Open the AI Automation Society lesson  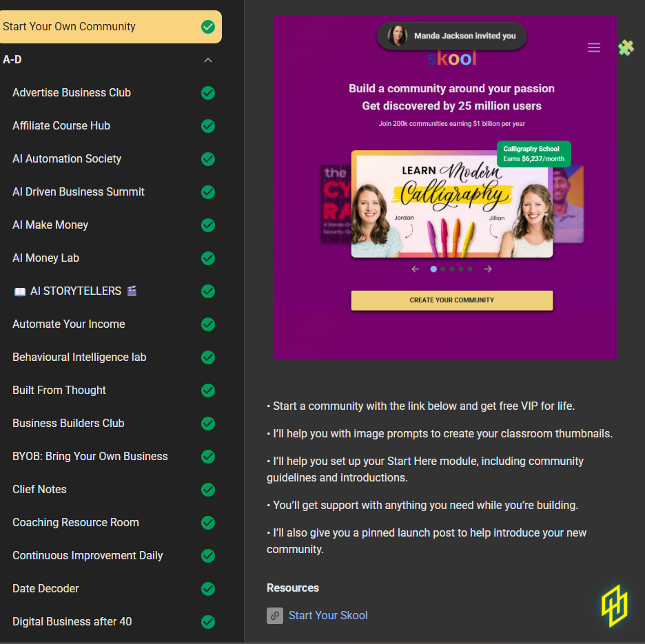(67, 158)
